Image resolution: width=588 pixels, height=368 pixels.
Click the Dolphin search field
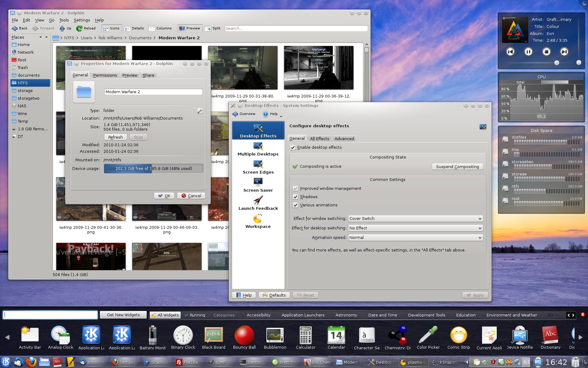click(296, 28)
